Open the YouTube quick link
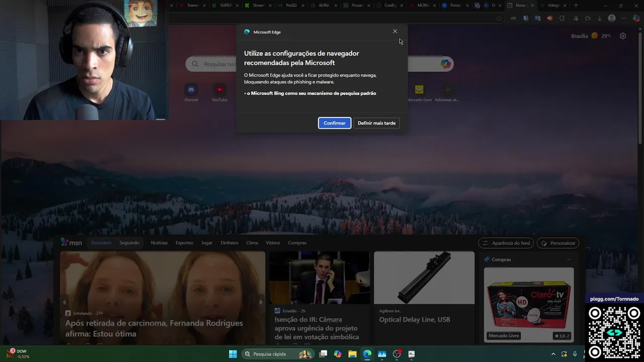The height and width of the screenshot is (362, 644). click(x=219, y=93)
